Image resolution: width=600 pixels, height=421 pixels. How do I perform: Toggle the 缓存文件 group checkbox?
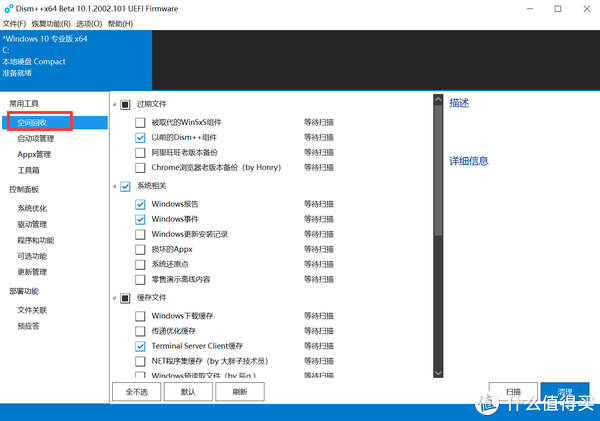(x=125, y=298)
